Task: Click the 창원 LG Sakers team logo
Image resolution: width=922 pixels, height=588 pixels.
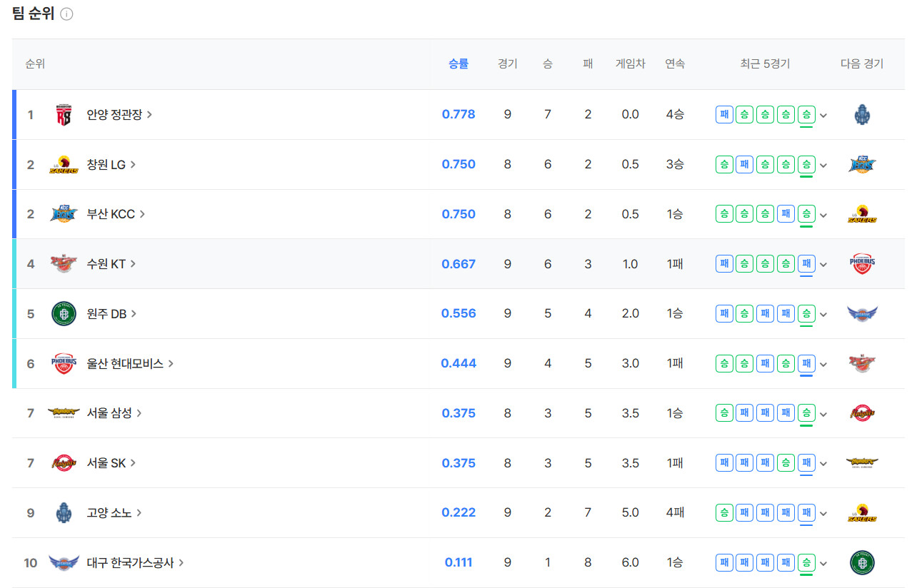Action: click(64, 165)
